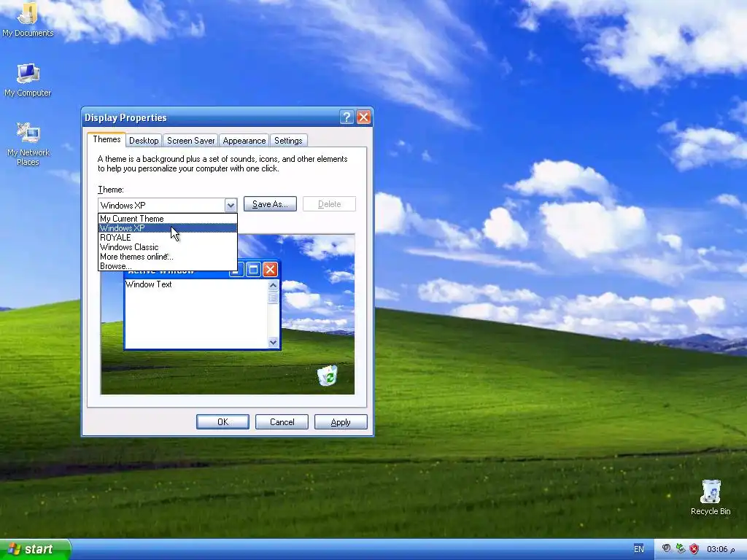Click the preview Recycle Bin icon
This screenshot has width=747, height=560.
pyautogui.click(x=328, y=376)
